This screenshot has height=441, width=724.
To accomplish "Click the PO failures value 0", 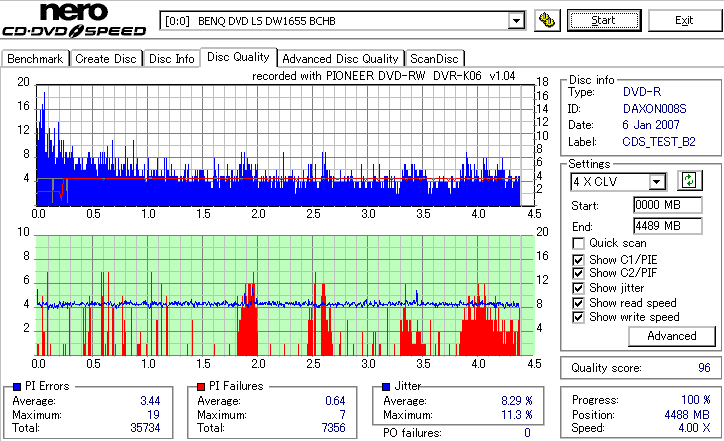I will coord(527,433).
